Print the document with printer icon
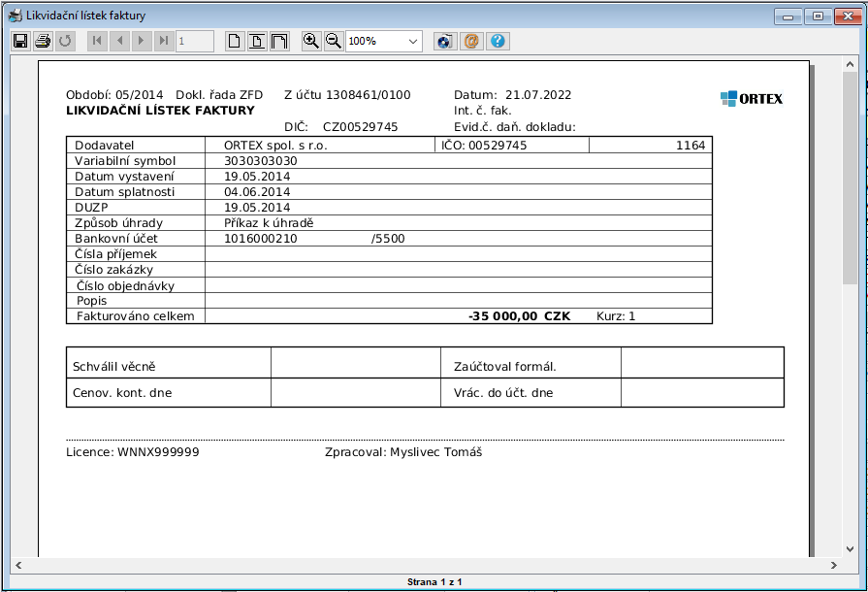 tap(43, 41)
